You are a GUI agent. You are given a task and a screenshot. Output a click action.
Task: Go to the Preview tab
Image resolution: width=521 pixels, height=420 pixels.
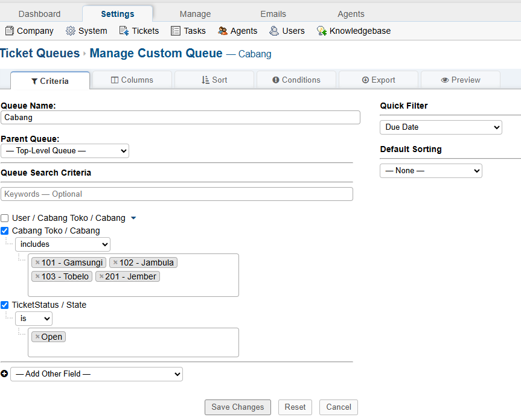tap(460, 80)
